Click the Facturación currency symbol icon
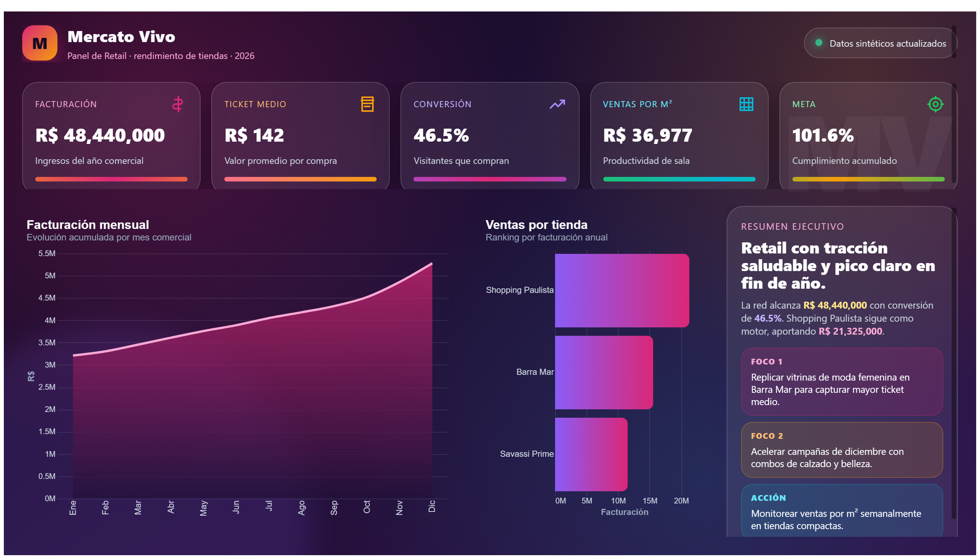Image resolution: width=980 pixels, height=559 pixels. click(x=177, y=104)
